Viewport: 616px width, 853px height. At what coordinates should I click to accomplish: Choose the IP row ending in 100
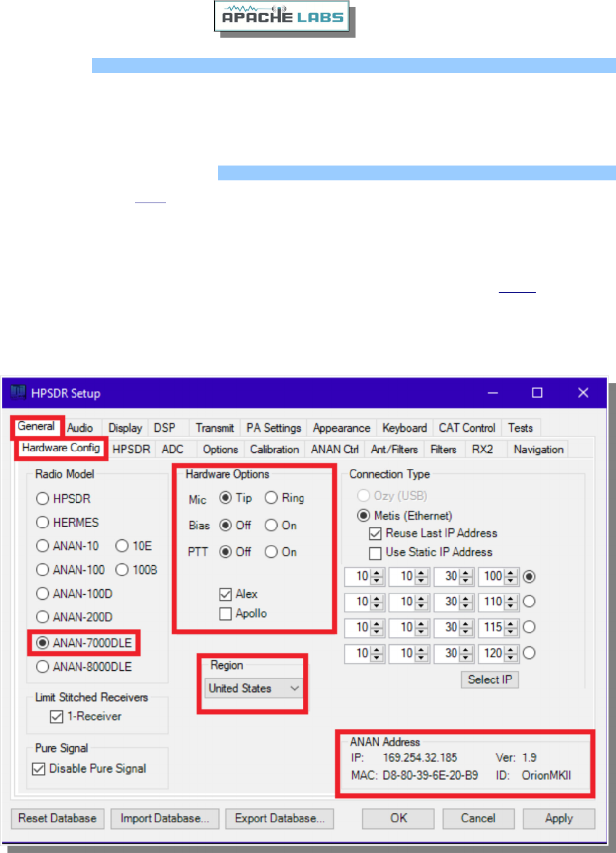pos(529,576)
